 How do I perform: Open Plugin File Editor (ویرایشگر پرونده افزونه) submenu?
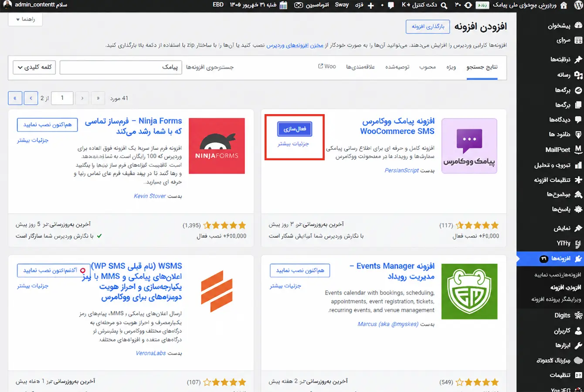[x=556, y=299]
